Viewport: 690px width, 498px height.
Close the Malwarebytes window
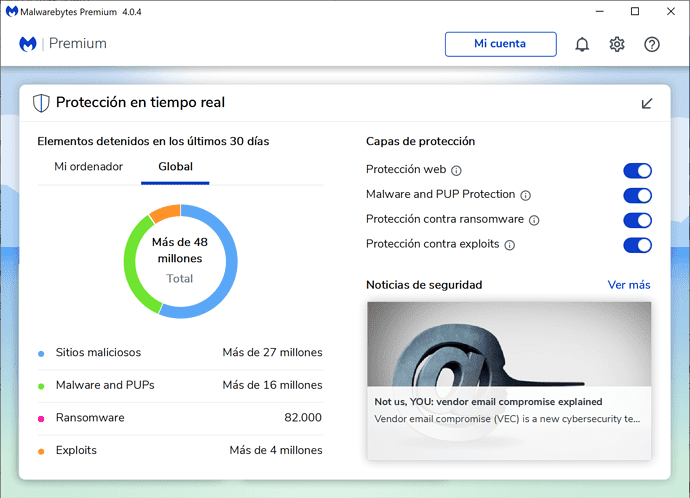[x=671, y=11]
